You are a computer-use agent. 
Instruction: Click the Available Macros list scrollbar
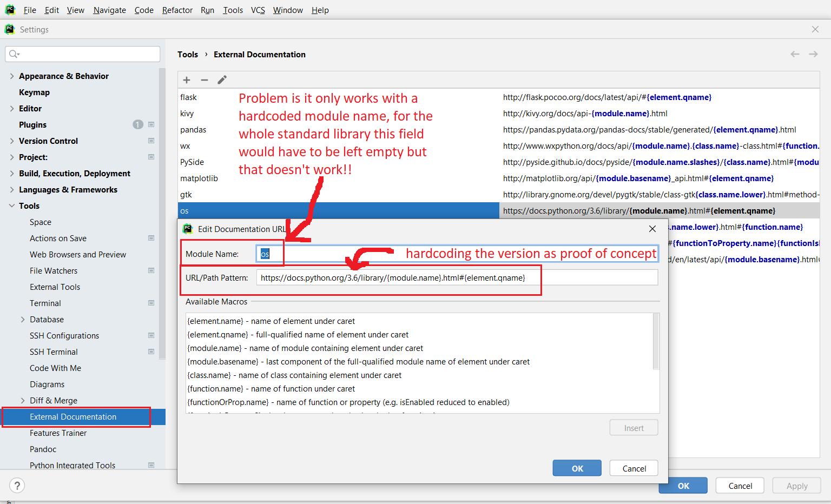click(x=656, y=341)
